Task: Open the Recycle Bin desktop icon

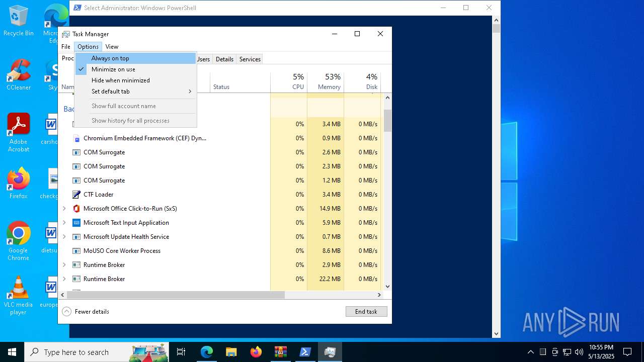Action: [x=19, y=21]
